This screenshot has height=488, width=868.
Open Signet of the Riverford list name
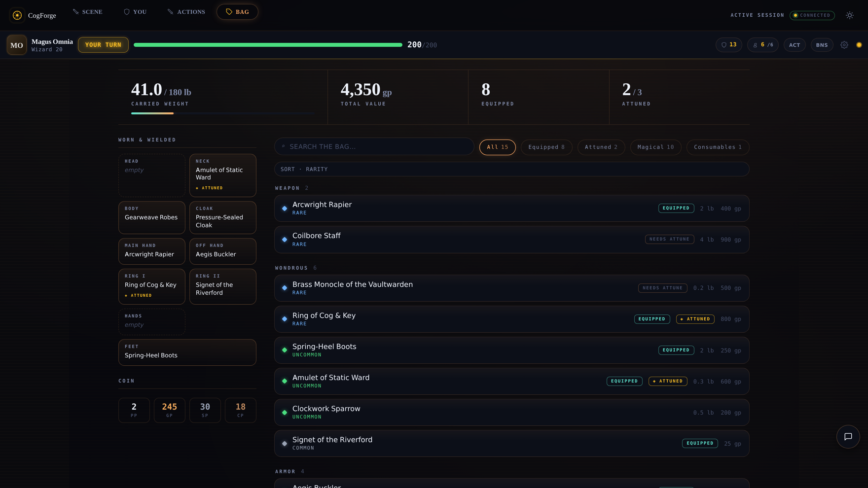pos(332,440)
